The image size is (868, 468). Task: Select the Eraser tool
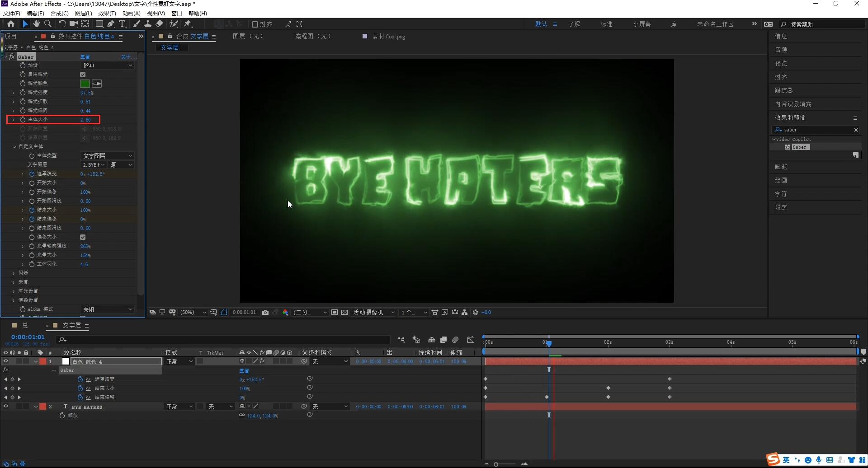[160, 24]
